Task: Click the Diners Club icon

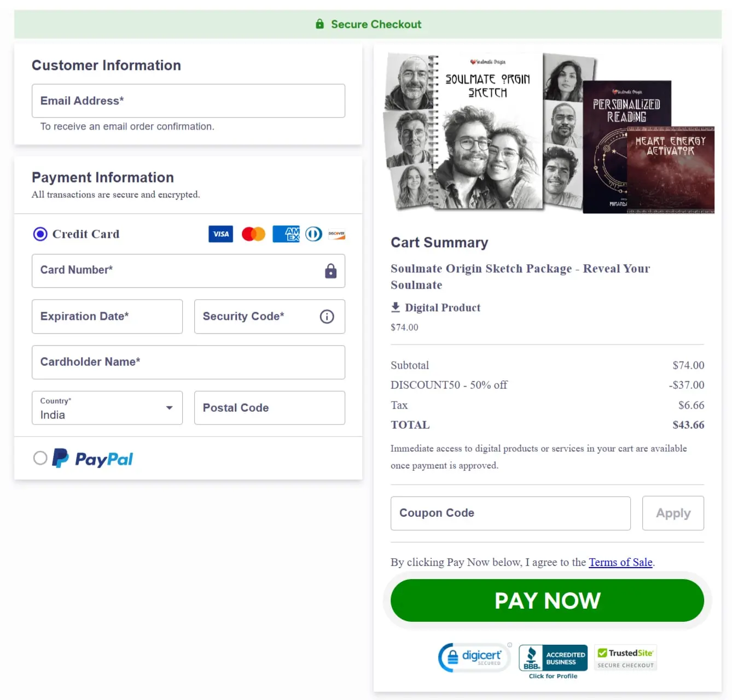Action: pyautogui.click(x=313, y=234)
